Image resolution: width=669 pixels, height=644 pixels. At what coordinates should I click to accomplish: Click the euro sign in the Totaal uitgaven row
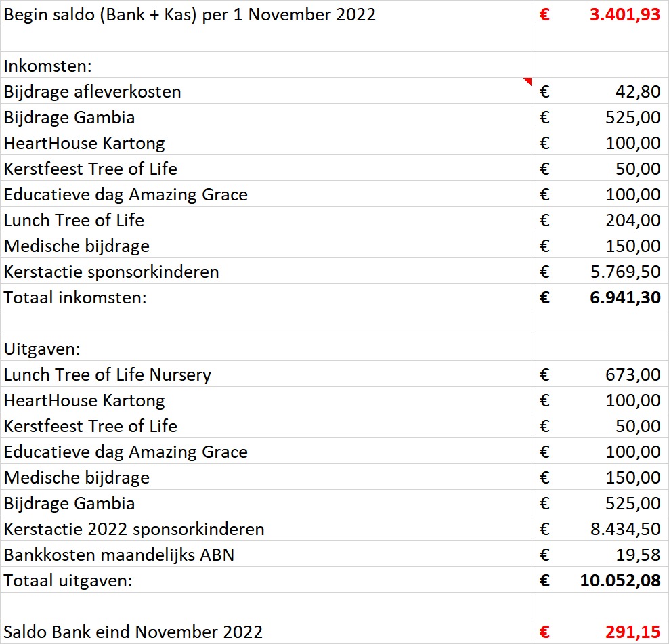tap(544, 581)
